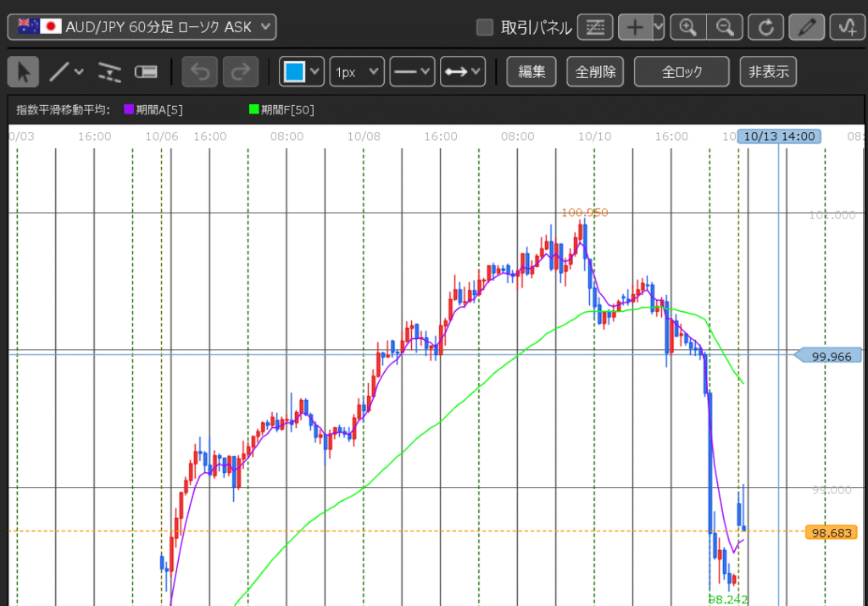The height and width of the screenshot is (606, 868).
Task: Open the line endpoint arrow style dropdown
Action: 463,72
